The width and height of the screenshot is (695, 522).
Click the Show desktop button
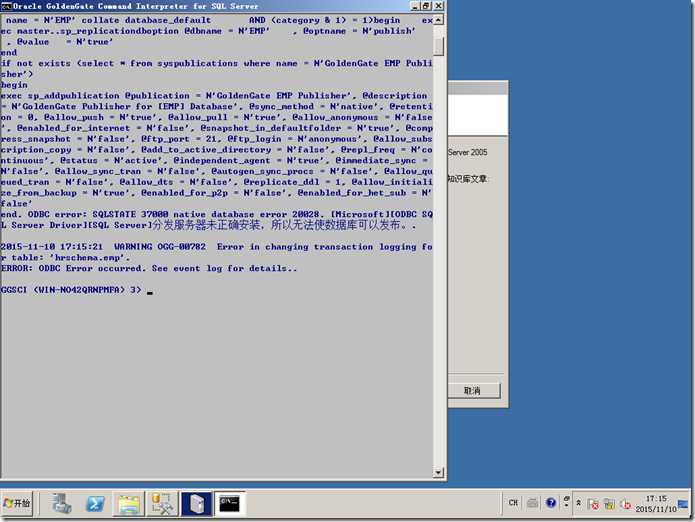[x=683, y=504]
